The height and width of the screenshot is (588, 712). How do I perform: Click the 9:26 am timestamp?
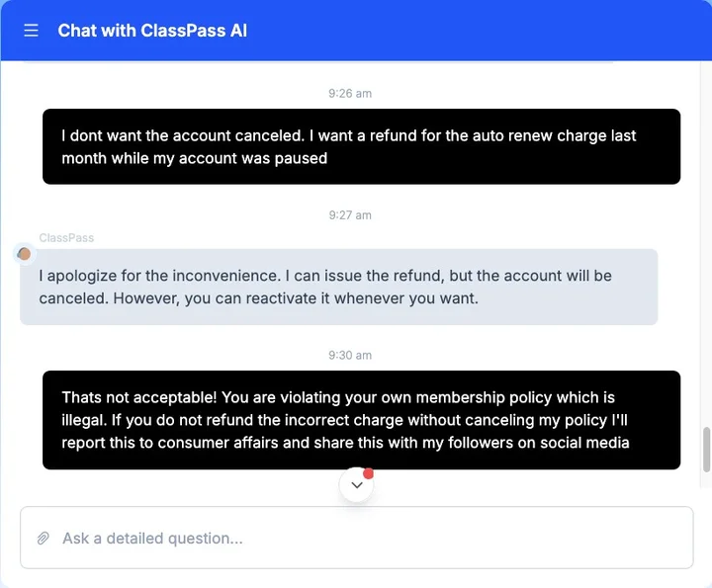coord(350,94)
